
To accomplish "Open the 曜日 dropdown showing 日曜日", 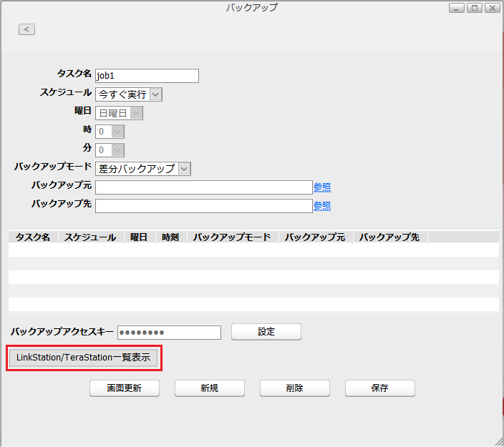I will (119, 113).
